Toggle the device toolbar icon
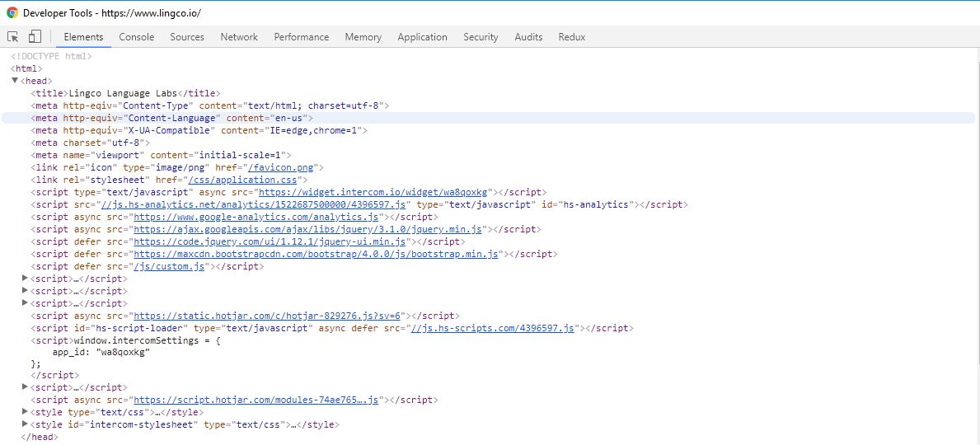 (35, 37)
